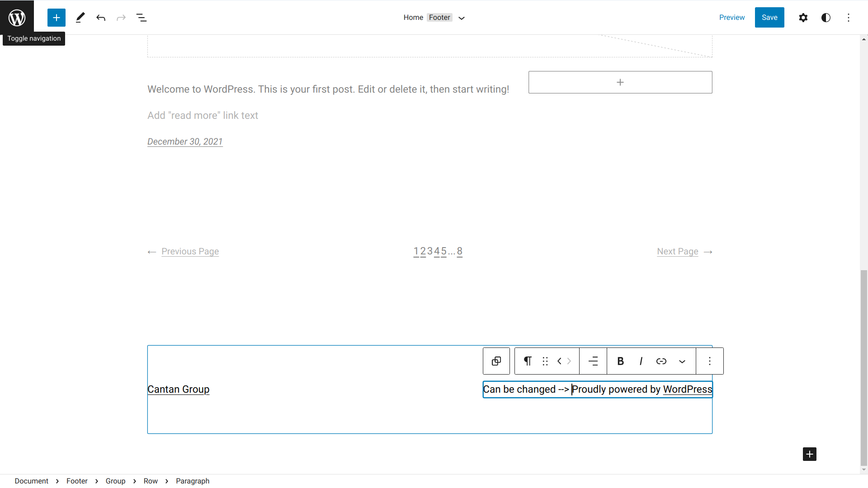Viewport: 868px width, 488px height.
Task: Toggle the Settings gear sidebar
Action: (x=803, y=18)
